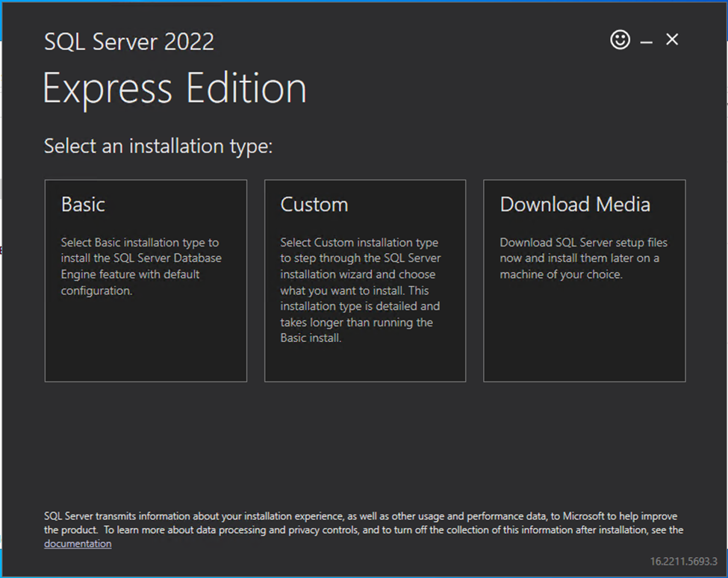Click the Basic tile heading text
Screen dimensions: 728x578
point(83,205)
